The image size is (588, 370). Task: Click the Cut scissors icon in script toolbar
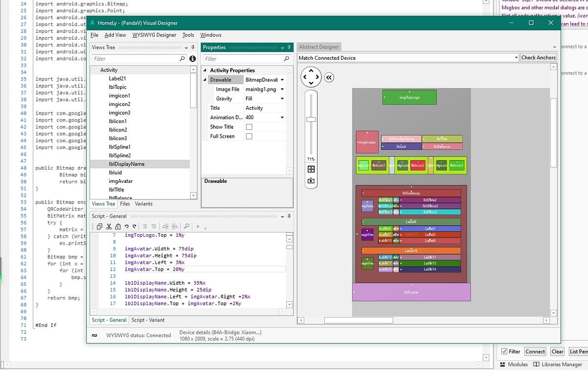point(108,226)
